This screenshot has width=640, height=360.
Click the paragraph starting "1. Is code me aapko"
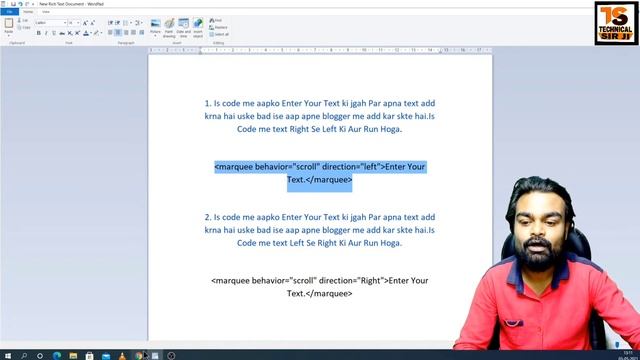320,116
